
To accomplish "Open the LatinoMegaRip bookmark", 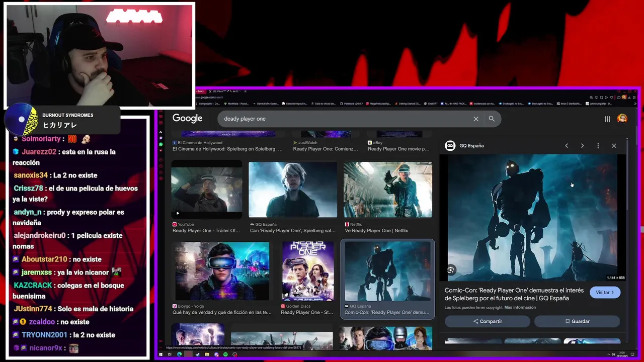I will coord(599,104).
